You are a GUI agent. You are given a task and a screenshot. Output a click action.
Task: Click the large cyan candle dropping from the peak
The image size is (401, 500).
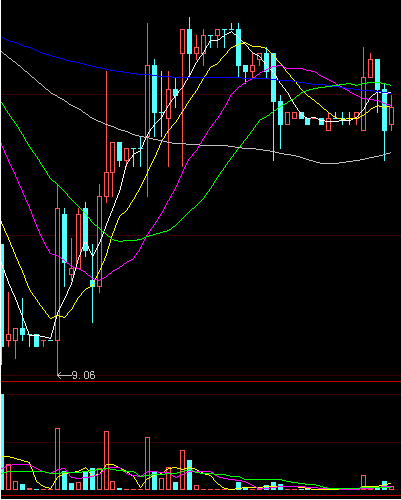[x=238, y=47]
